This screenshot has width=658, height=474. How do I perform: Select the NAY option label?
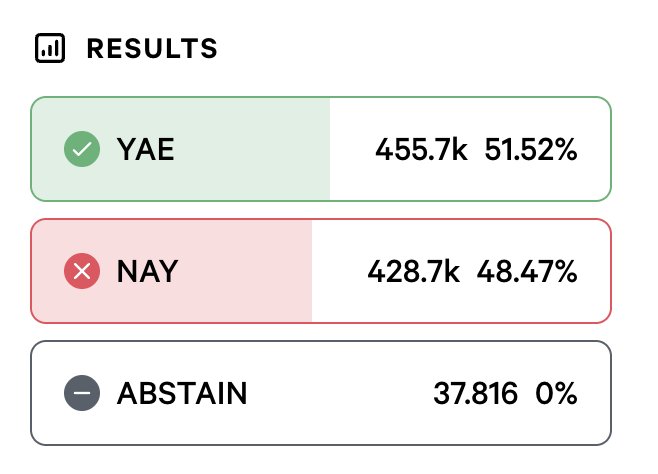(x=147, y=271)
